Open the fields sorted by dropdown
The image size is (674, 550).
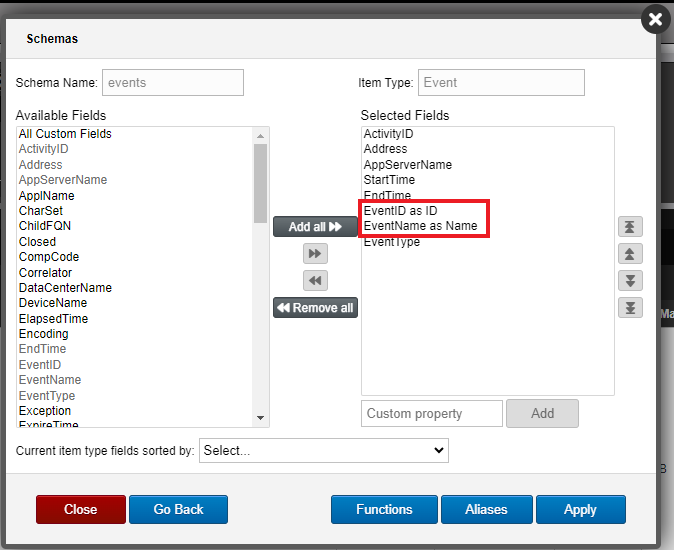click(x=324, y=450)
